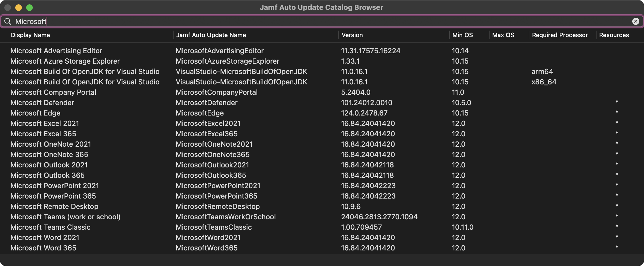Select the Microsoft Word 2021 row
644x266 pixels.
[322, 238]
